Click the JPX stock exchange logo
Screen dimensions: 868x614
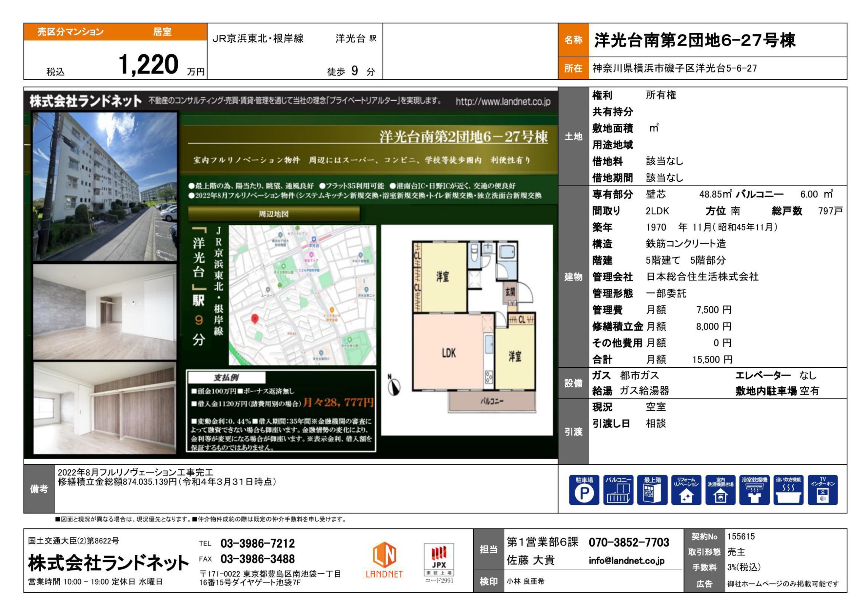[439, 560]
